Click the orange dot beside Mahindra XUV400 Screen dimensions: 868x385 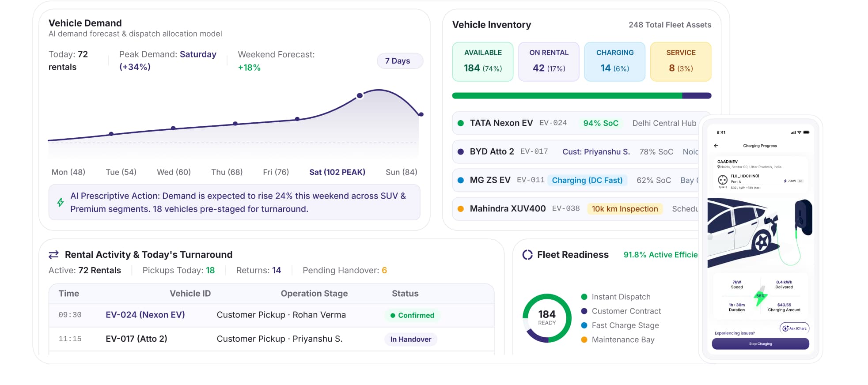[461, 209]
